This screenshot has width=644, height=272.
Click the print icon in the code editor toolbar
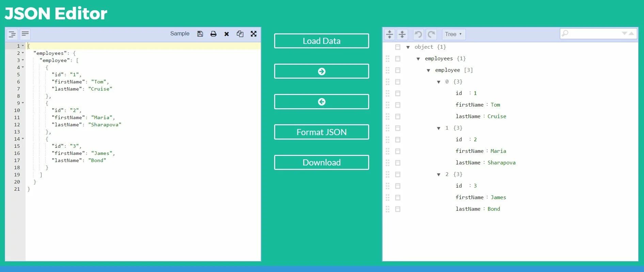(214, 34)
